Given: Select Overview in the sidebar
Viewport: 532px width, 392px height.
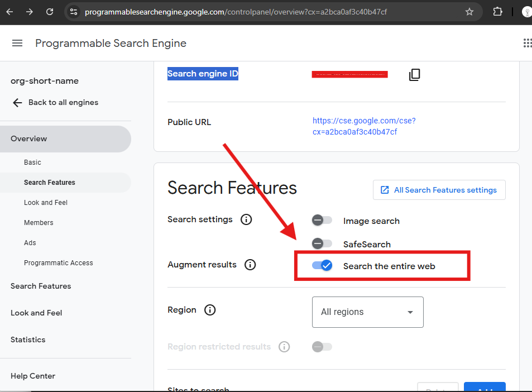Looking at the screenshot, I should click(65, 139).
